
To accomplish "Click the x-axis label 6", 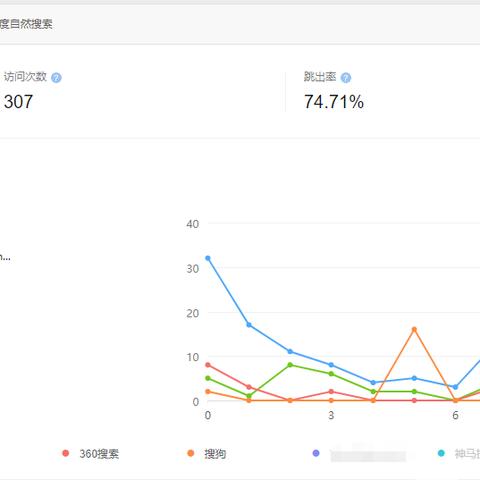I will click(x=455, y=415).
